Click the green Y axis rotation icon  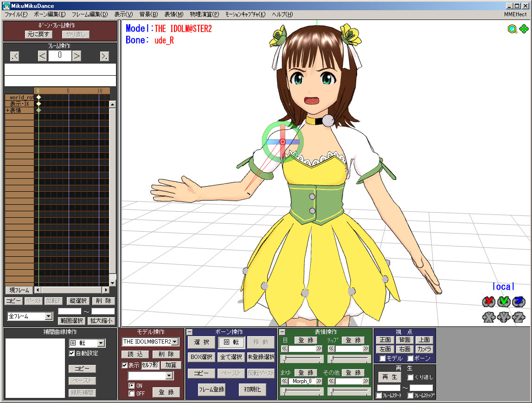pos(504,301)
